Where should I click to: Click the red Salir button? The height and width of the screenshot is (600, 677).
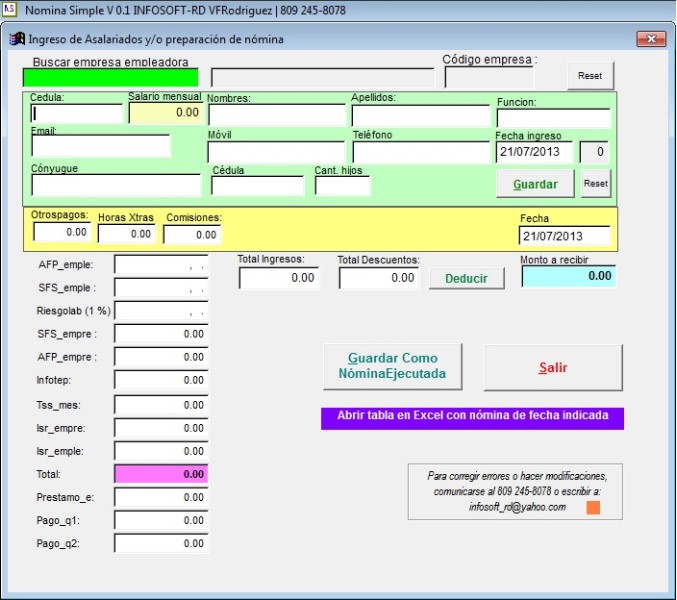(553, 367)
